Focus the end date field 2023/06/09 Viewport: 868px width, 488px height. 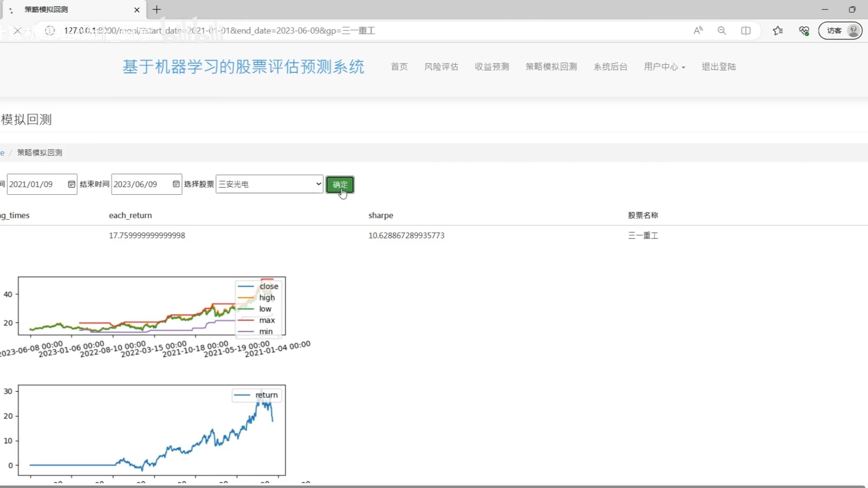coord(147,184)
